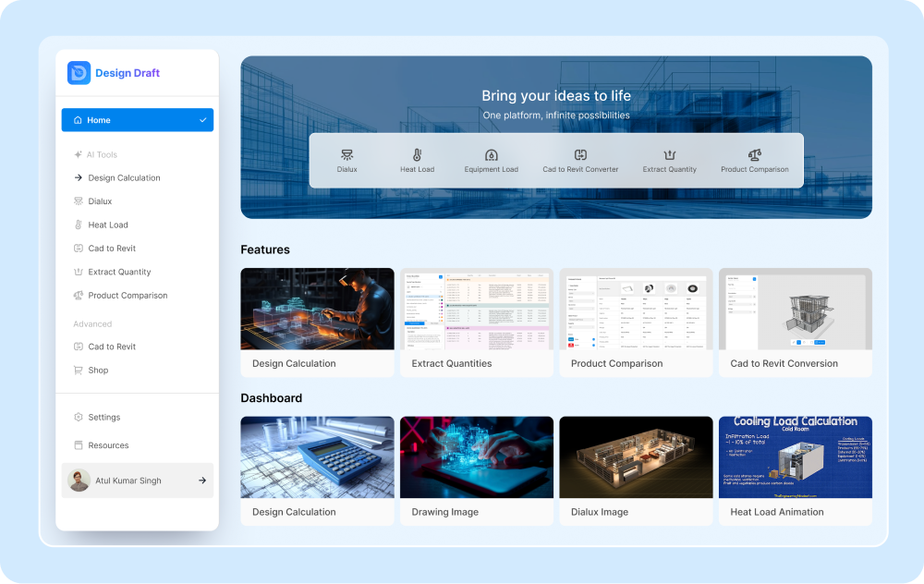Select Heat Load from sidebar menu
The height and width of the screenshot is (584, 924).
coord(108,225)
